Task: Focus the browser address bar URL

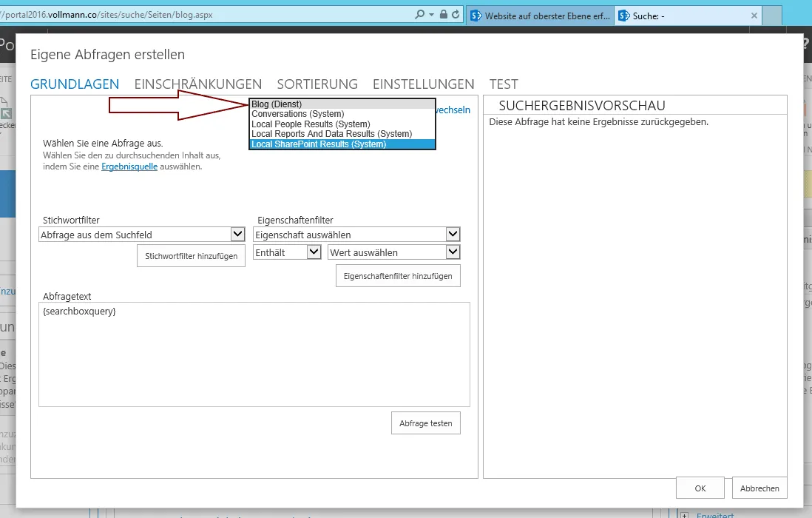Action: [207, 15]
